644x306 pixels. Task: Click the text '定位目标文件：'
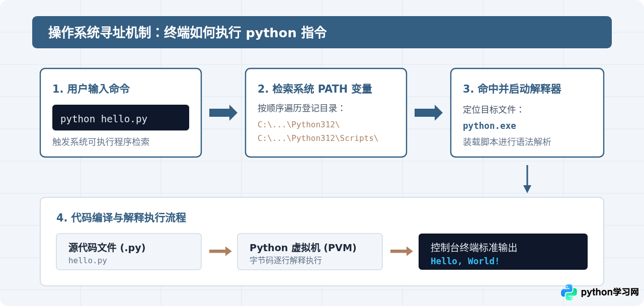coord(494,110)
